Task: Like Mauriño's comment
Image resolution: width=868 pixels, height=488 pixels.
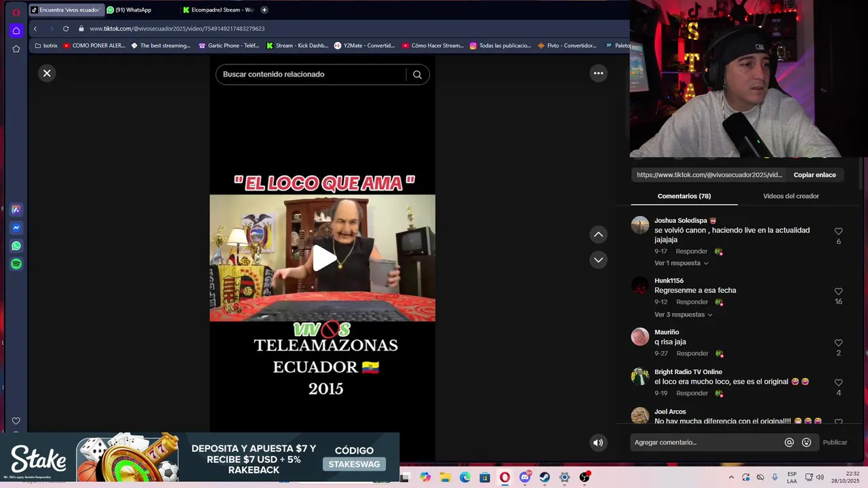Action: (838, 343)
